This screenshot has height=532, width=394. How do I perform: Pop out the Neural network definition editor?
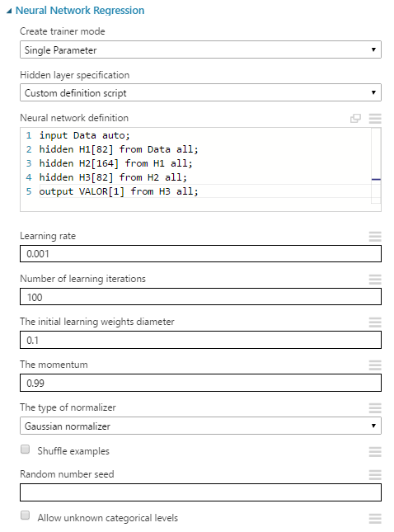pyautogui.click(x=355, y=118)
